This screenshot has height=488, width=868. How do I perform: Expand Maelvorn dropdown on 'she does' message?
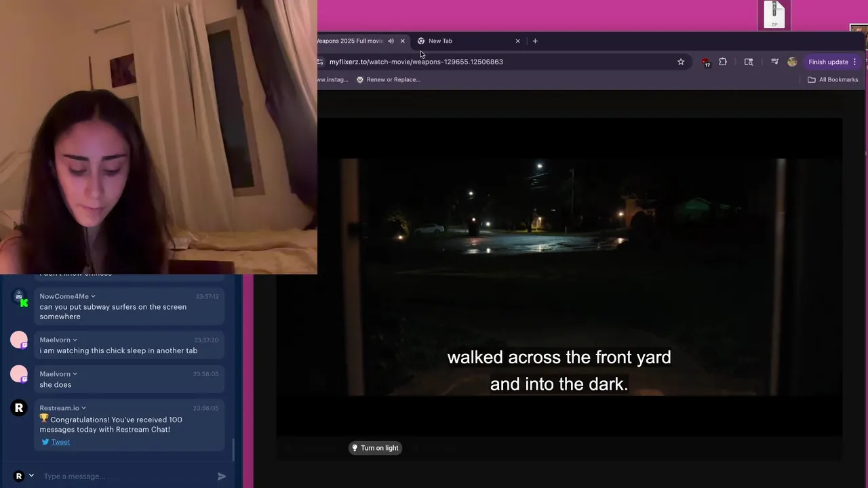coord(75,374)
